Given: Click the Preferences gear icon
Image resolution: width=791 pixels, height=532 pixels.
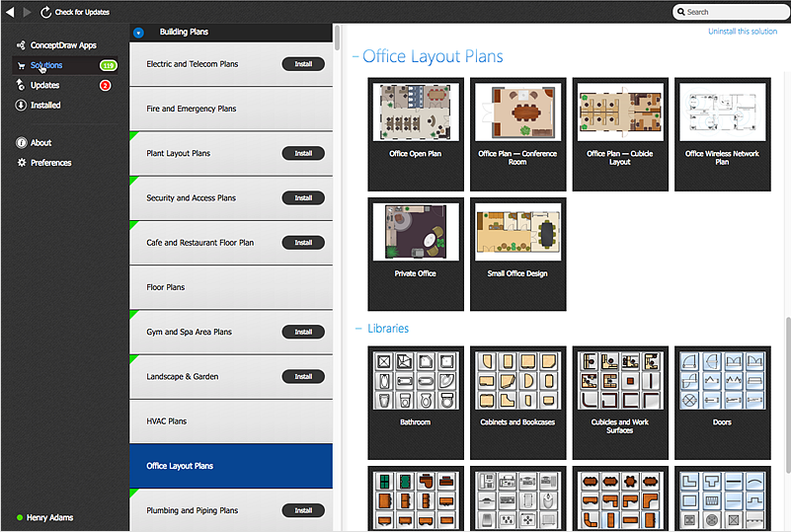Looking at the screenshot, I should [21, 163].
